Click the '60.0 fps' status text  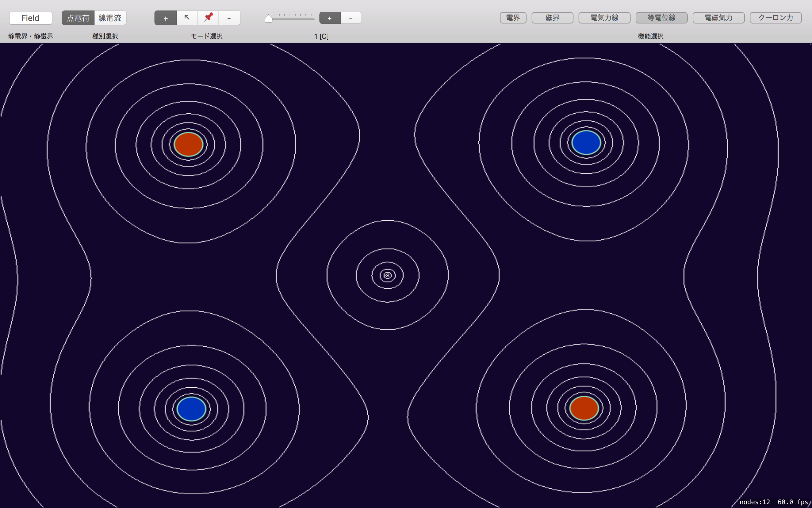(x=793, y=502)
